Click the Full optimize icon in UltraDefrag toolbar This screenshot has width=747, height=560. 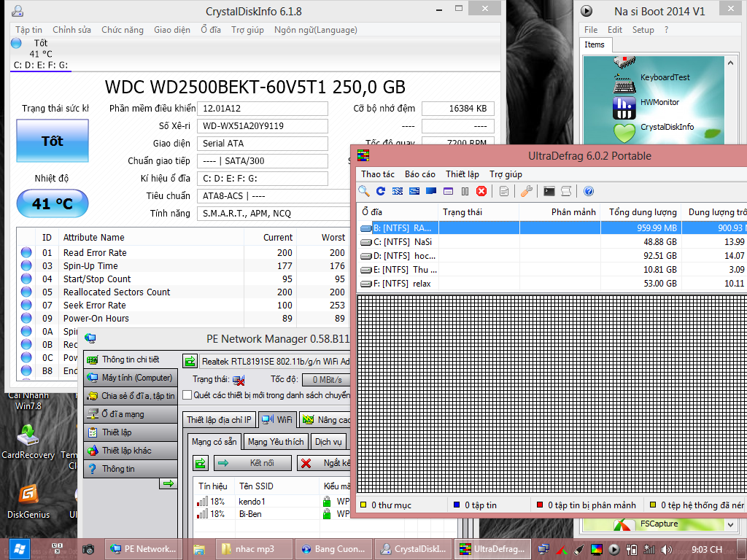click(x=431, y=191)
